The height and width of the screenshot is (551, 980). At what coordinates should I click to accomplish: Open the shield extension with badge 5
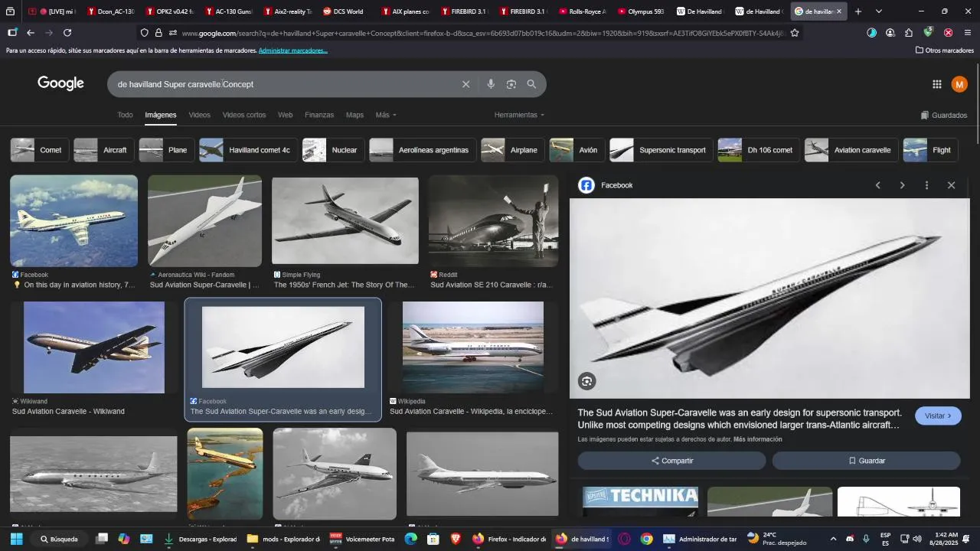coord(928,33)
